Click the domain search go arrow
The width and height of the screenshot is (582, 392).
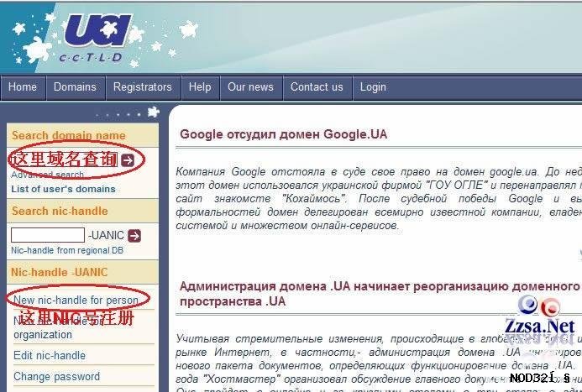[128, 160]
